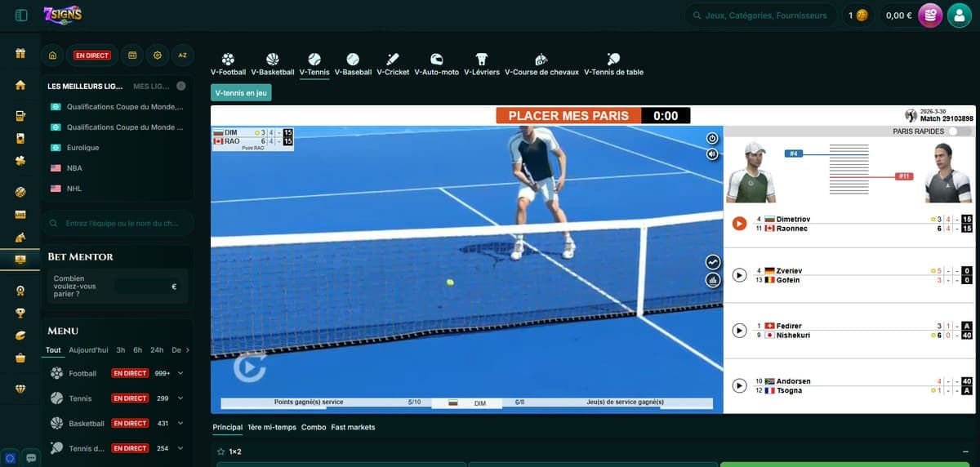
Task: Toggle the Mes Ligues switch
Action: point(180,86)
